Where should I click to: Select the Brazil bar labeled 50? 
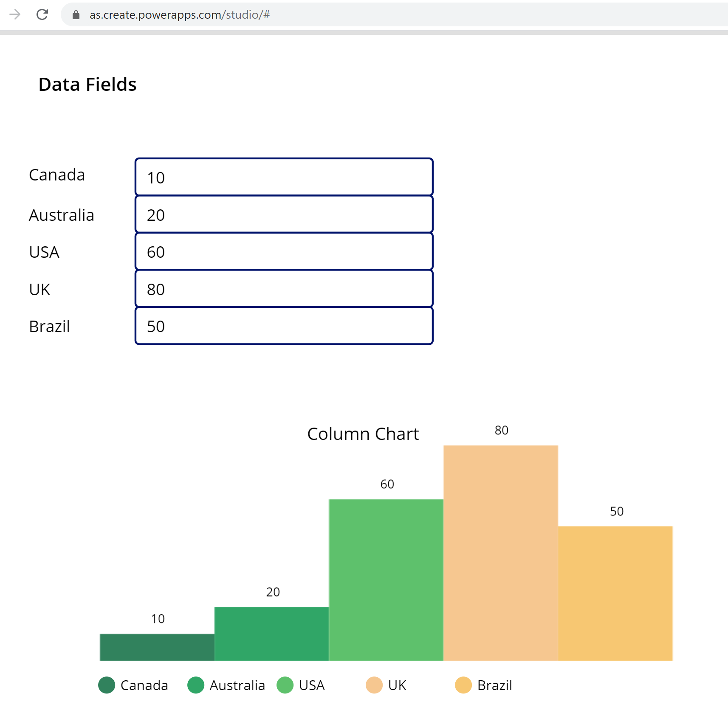(615, 593)
